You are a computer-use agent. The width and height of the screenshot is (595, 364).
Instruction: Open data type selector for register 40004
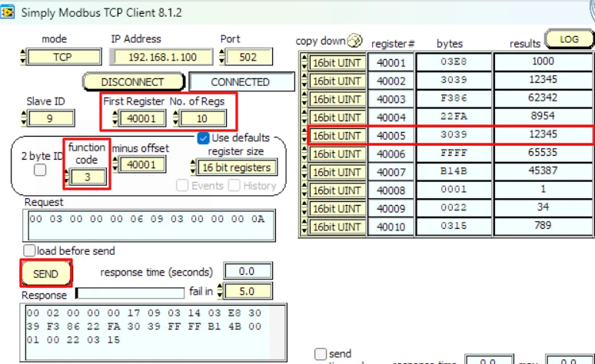point(337,117)
